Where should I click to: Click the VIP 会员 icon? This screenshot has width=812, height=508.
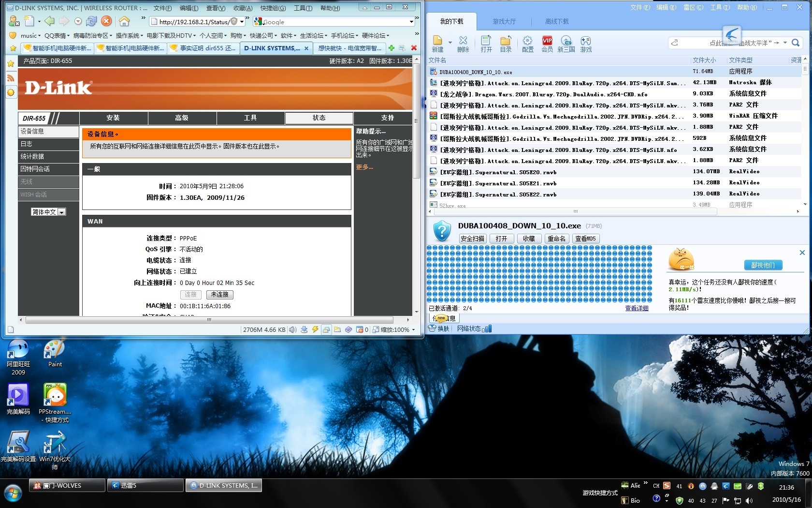(547, 44)
